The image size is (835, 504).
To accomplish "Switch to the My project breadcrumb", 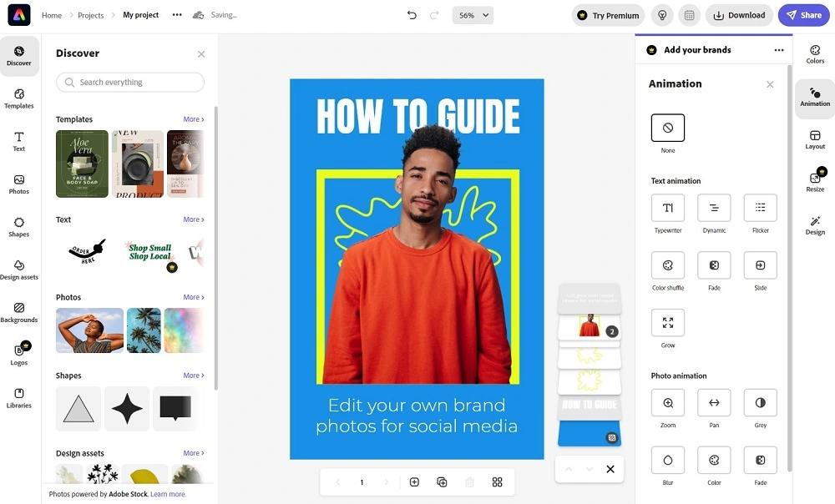I will click(139, 14).
